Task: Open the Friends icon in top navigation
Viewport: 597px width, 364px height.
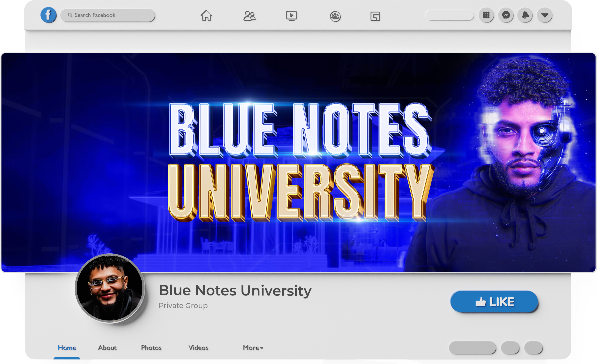Action: 249,16
